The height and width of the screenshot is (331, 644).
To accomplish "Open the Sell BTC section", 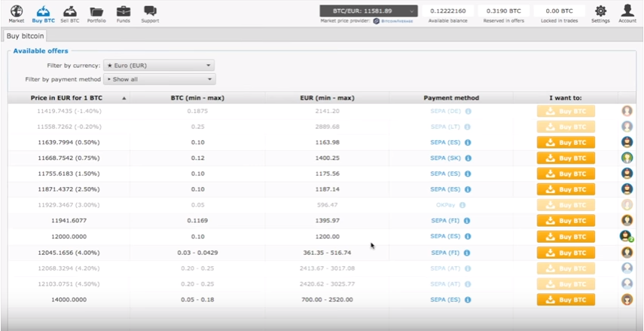I will [70, 14].
